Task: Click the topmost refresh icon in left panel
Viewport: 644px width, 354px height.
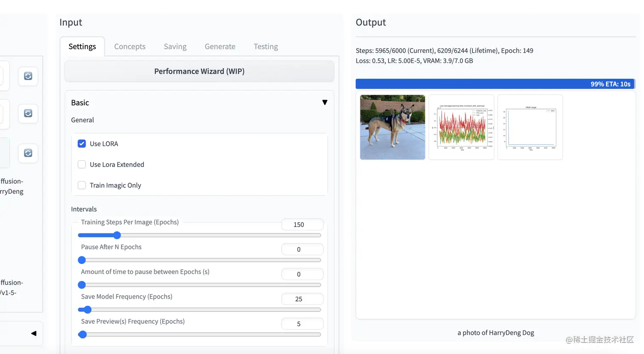Action: [28, 76]
